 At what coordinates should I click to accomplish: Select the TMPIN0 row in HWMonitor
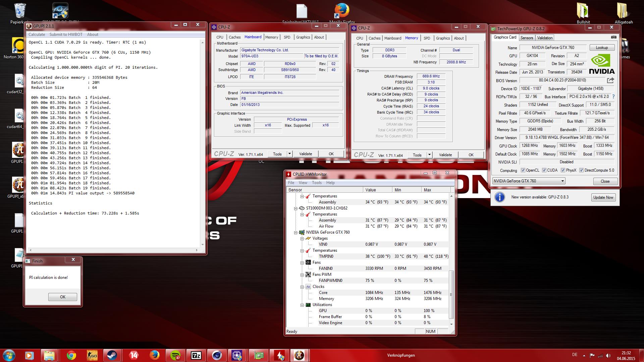tap(367, 256)
